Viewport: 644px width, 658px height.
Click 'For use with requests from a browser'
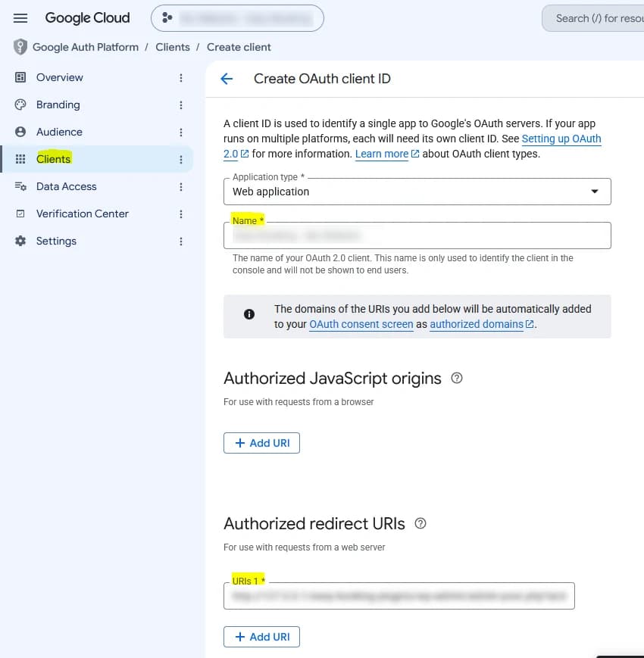[299, 402]
